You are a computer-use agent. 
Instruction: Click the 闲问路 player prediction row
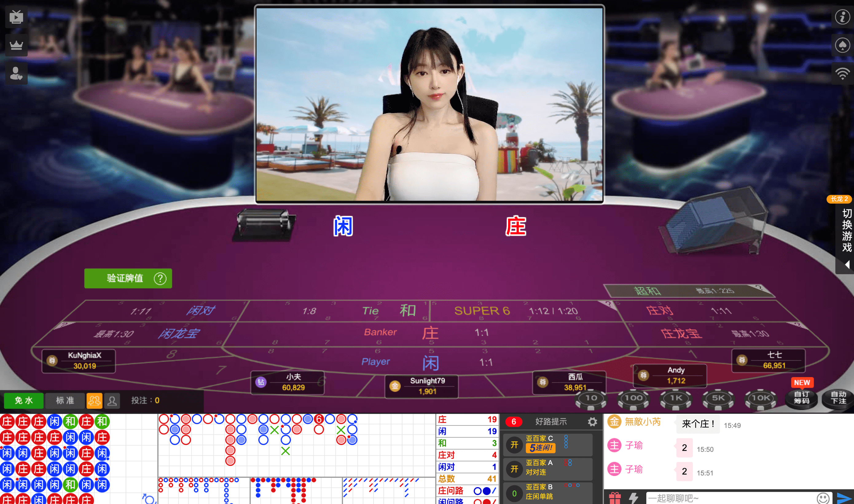coord(467,501)
